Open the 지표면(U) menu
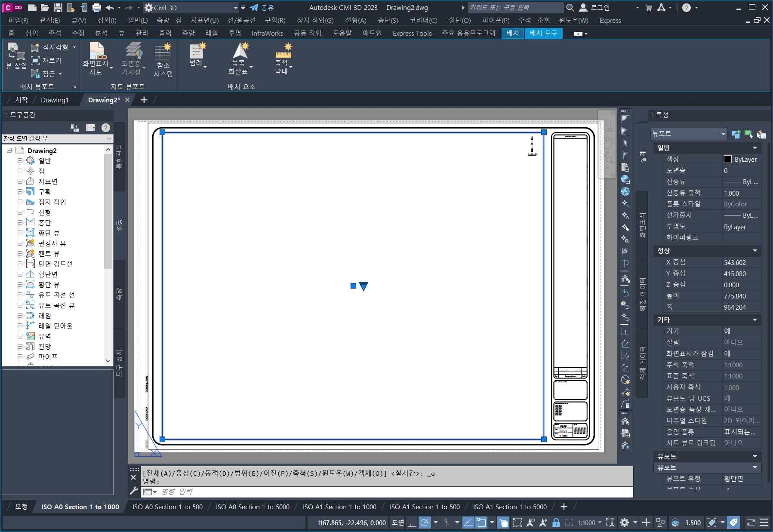 tap(205, 20)
